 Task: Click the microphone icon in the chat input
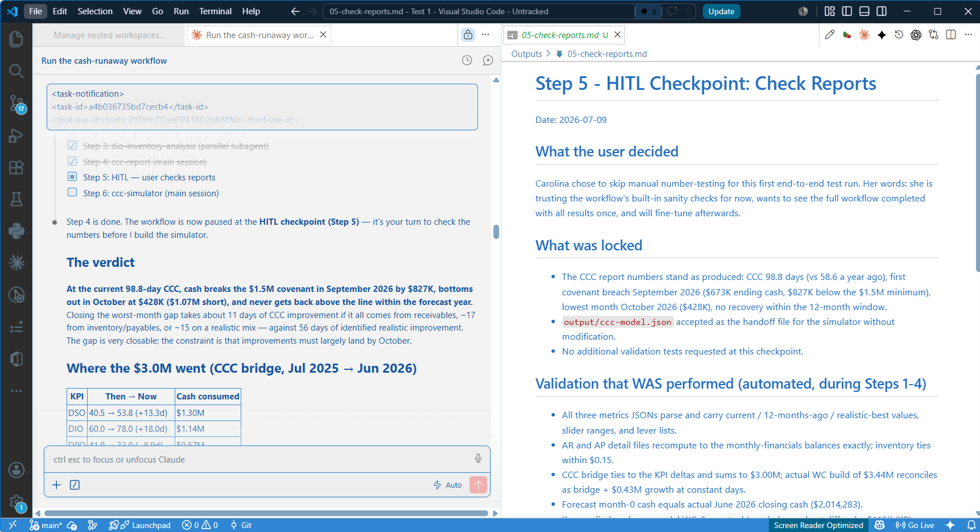coord(478,459)
